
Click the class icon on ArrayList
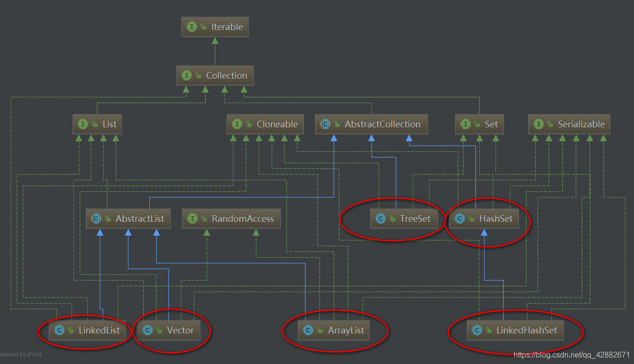coord(308,330)
